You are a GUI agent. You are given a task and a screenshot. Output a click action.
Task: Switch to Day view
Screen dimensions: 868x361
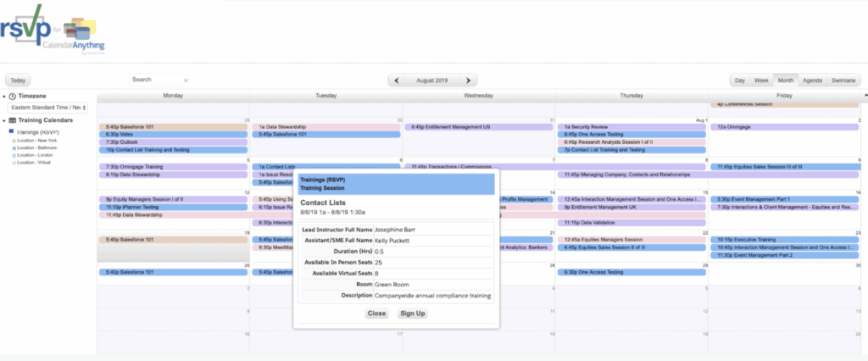(739, 81)
